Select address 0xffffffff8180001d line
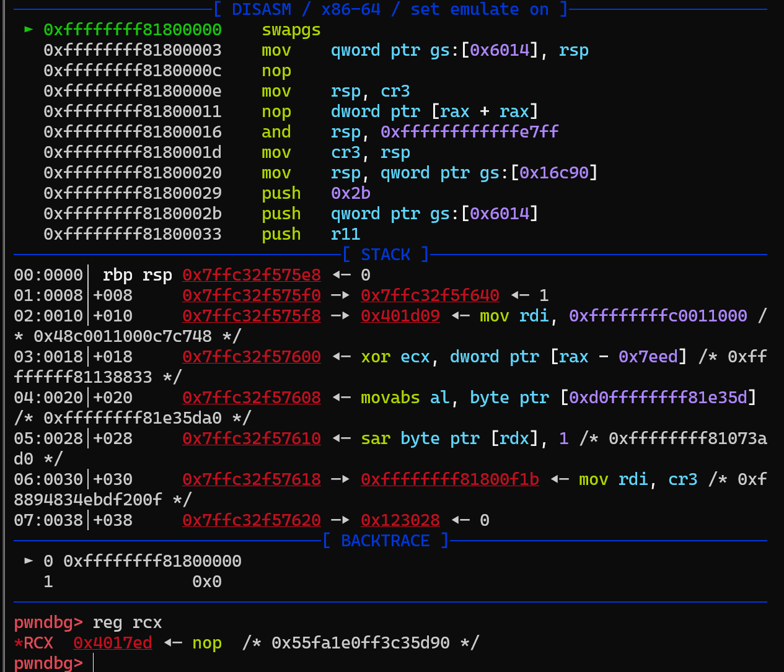 click(x=133, y=152)
